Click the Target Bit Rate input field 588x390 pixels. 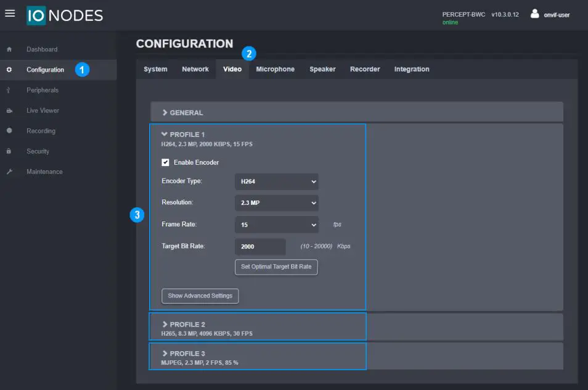click(260, 246)
